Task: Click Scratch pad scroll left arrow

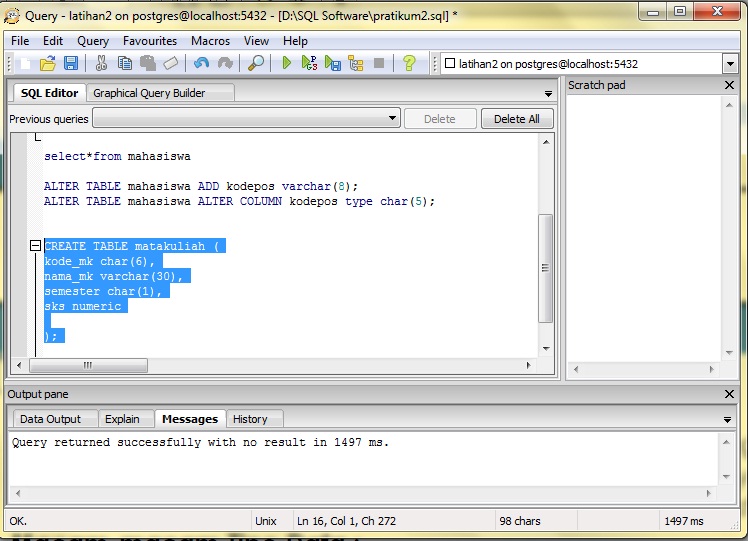Action: click(x=575, y=369)
